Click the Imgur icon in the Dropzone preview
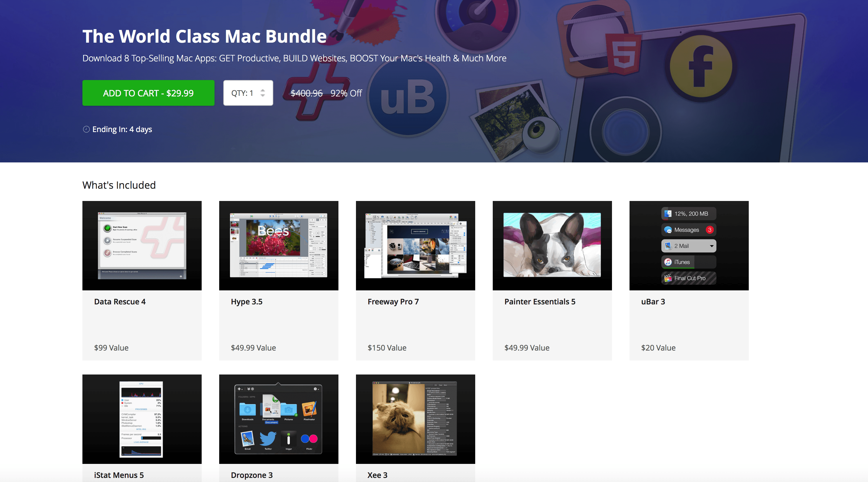This screenshot has width=868, height=482. coord(288,438)
